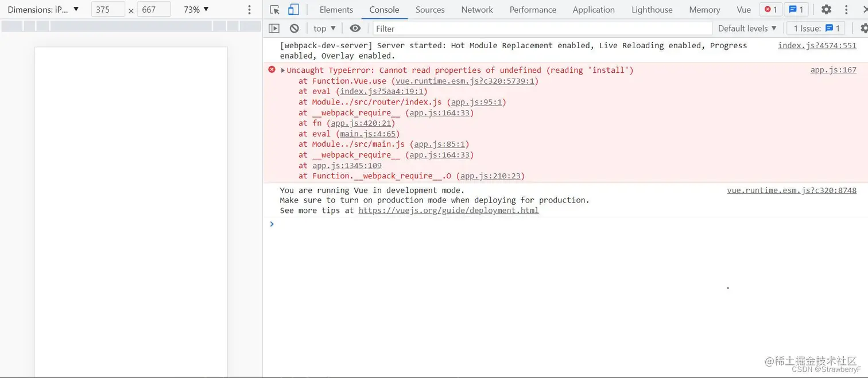Open the Performance tab

tap(533, 10)
